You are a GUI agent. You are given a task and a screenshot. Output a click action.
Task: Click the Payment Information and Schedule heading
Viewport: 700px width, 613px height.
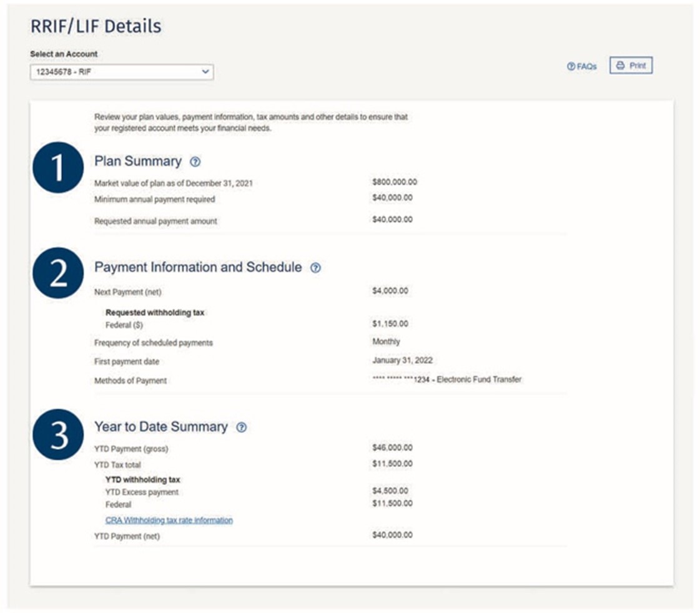(198, 267)
